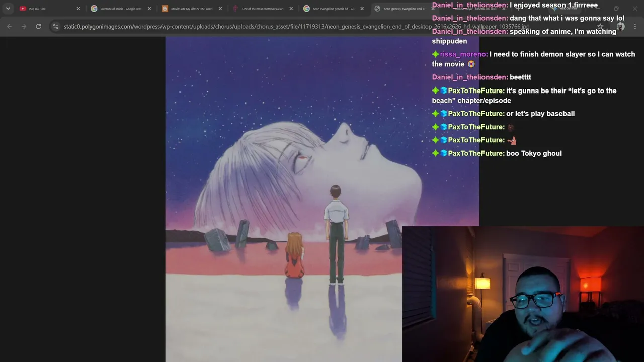
Task: Click the Evangelion wallpaper image
Action: point(322,199)
